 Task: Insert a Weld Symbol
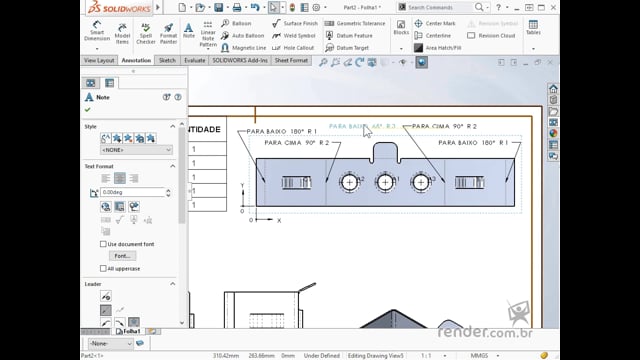click(293, 36)
